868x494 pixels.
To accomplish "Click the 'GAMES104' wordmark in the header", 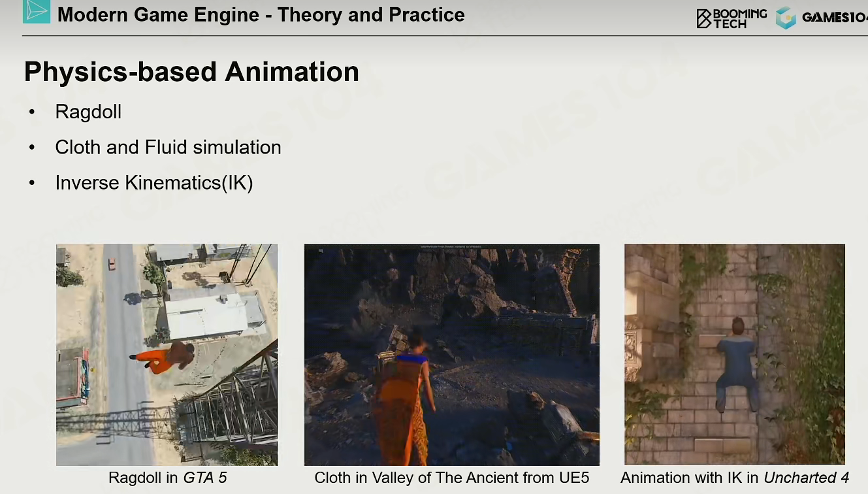I will tap(835, 18).
